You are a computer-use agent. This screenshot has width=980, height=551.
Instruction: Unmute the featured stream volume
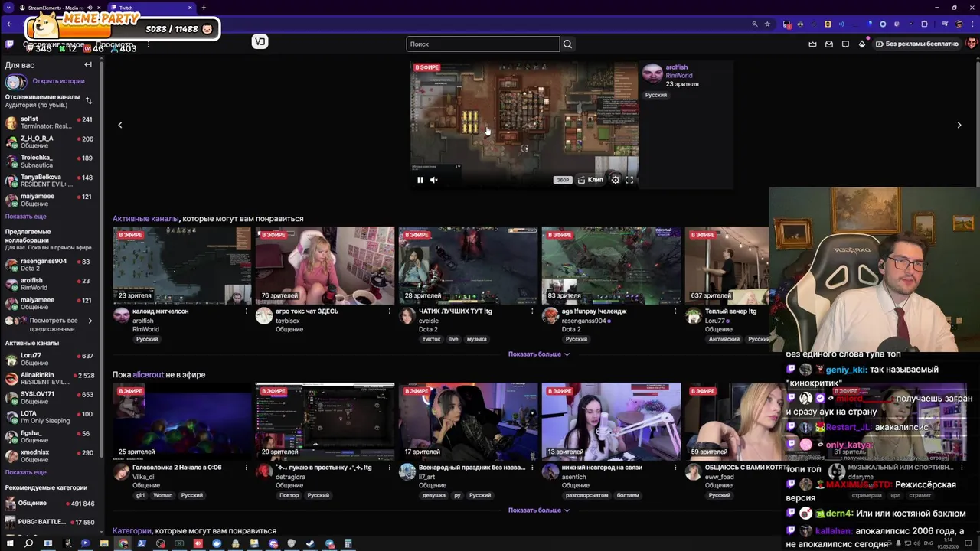(x=434, y=180)
